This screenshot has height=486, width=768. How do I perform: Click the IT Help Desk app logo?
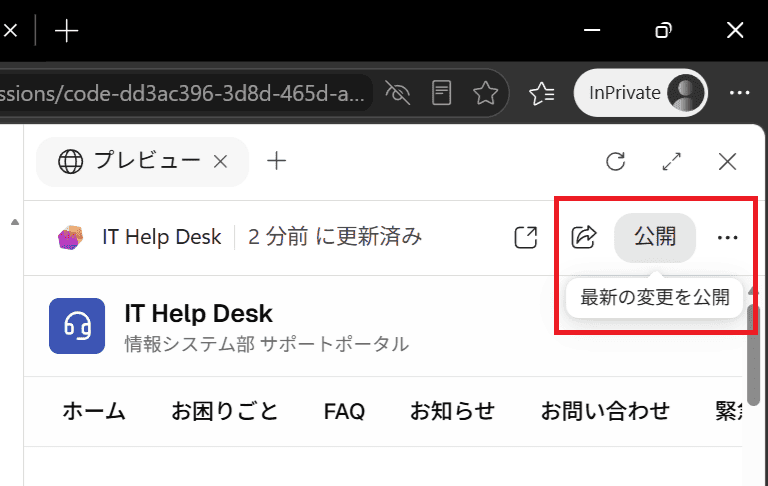[71, 238]
